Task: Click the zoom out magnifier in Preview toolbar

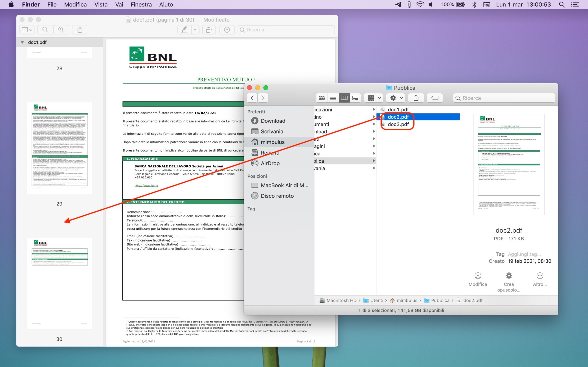Action: (x=45, y=30)
